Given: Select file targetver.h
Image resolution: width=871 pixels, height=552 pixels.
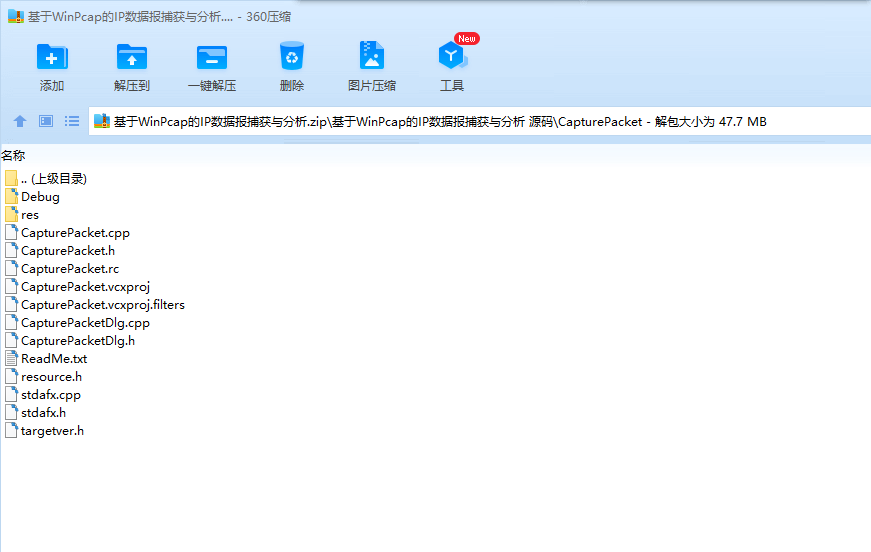Looking at the screenshot, I should [x=45, y=430].
